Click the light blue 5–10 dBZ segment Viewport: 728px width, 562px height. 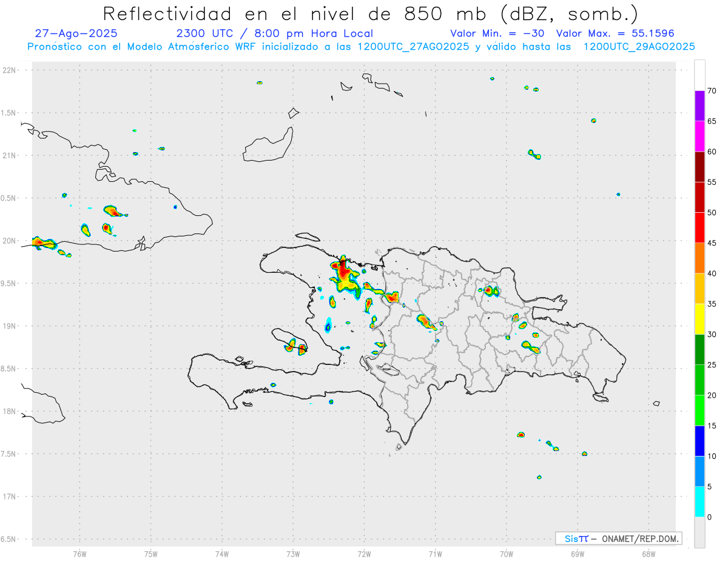click(699, 472)
